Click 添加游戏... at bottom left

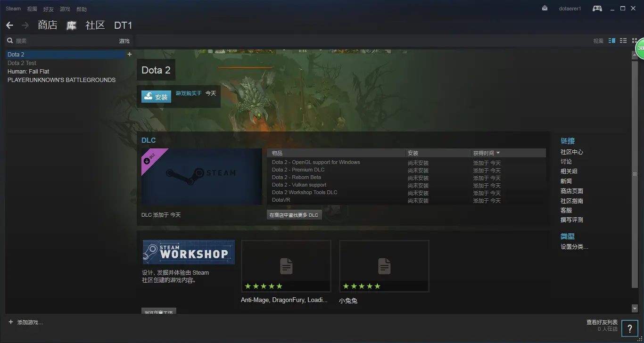tap(30, 322)
